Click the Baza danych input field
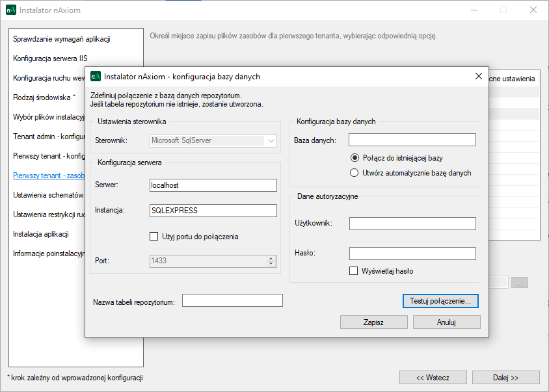Viewport: 549px width, 392px height. coord(412,140)
